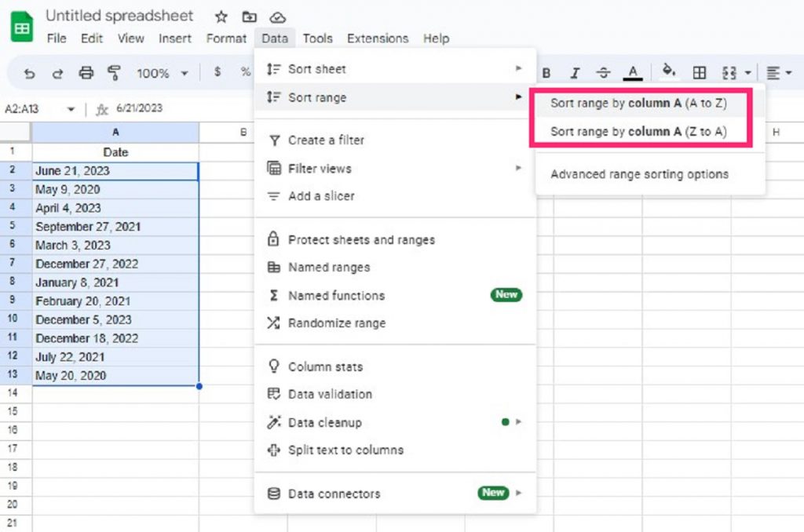The height and width of the screenshot is (532, 804).
Task: Click the Date header cell
Action: [x=115, y=152]
